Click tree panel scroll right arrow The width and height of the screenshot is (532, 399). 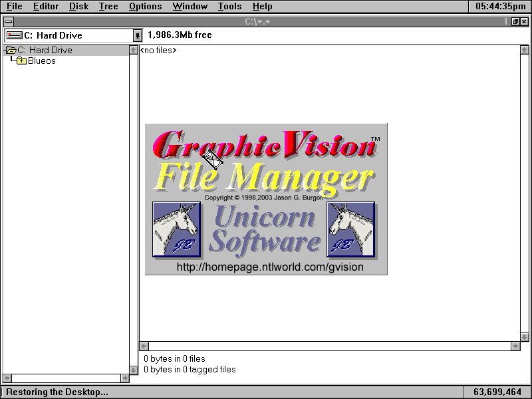pos(125,378)
